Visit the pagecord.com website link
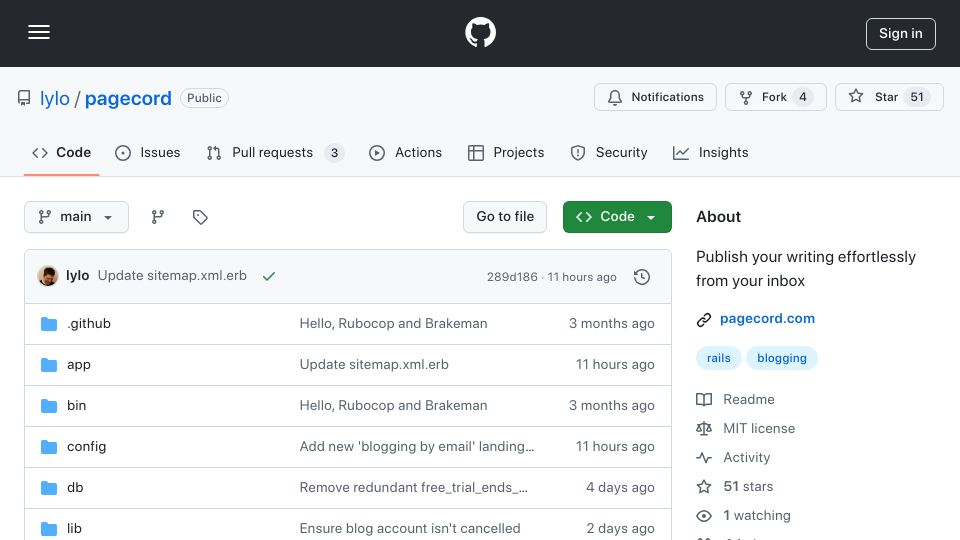The image size is (960, 540). pyautogui.click(x=767, y=318)
